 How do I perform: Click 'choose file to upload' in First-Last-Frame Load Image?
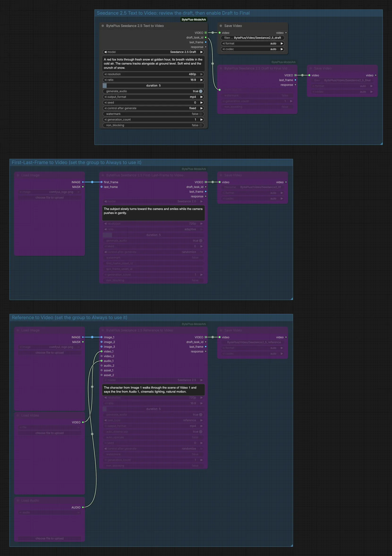point(50,198)
